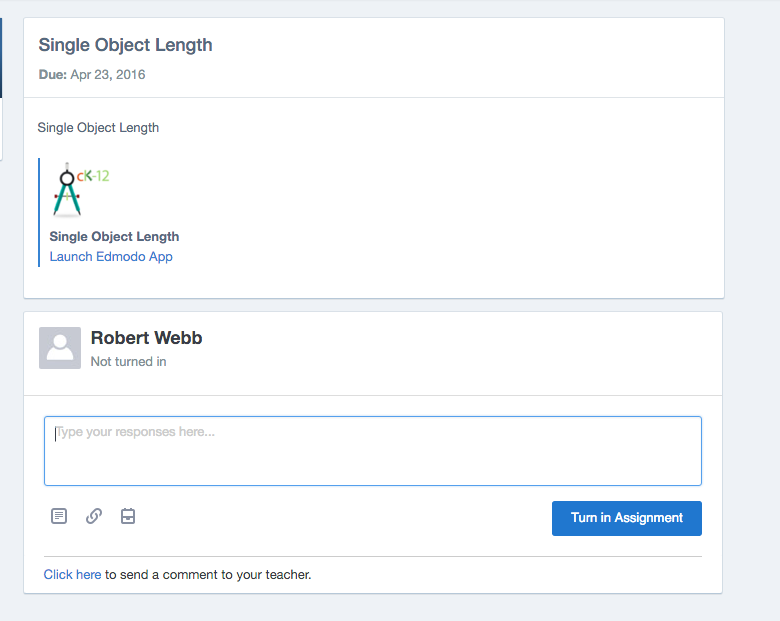
Task: Click the bold "Due:" label
Action: (52, 75)
